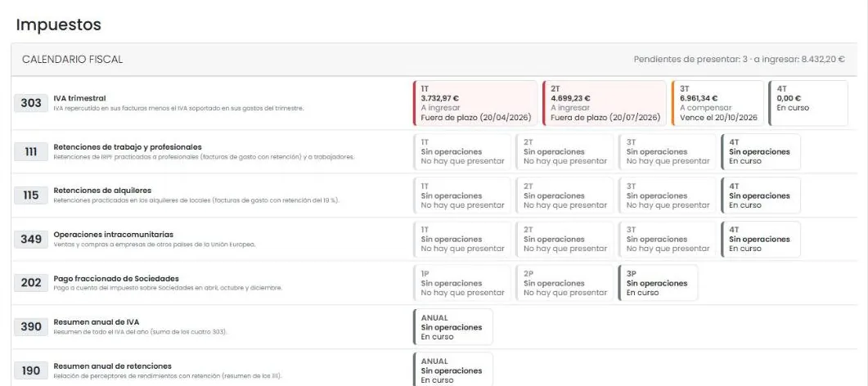Click 'Fuera de plazo (20/07/2026)' text
The height and width of the screenshot is (386, 868).
pyautogui.click(x=605, y=118)
